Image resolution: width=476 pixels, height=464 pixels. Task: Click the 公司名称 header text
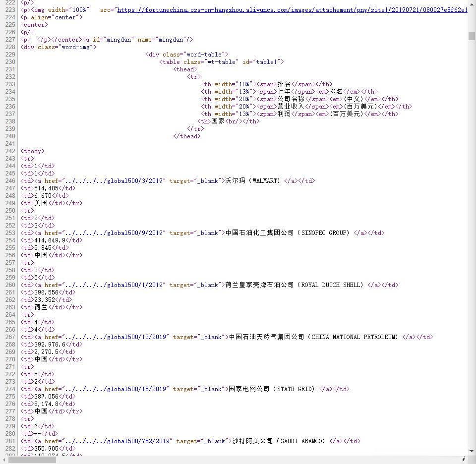pos(291,99)
